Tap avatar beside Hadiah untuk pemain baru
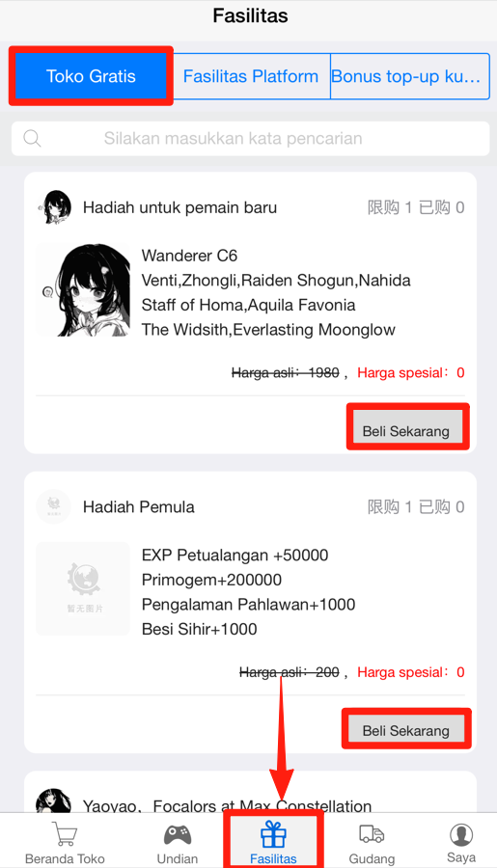This screenshot has width=497, height=868. (x=54, y=207)
